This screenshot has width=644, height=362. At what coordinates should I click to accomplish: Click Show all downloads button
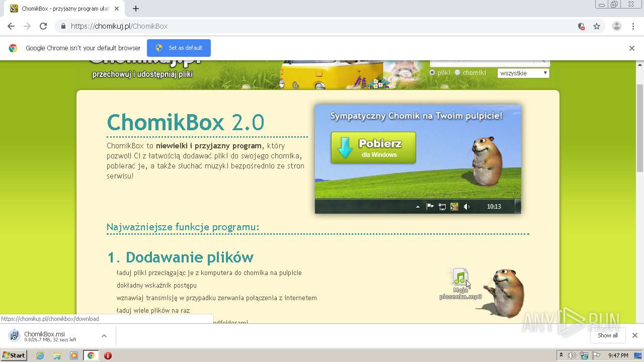tap(607, 335)
